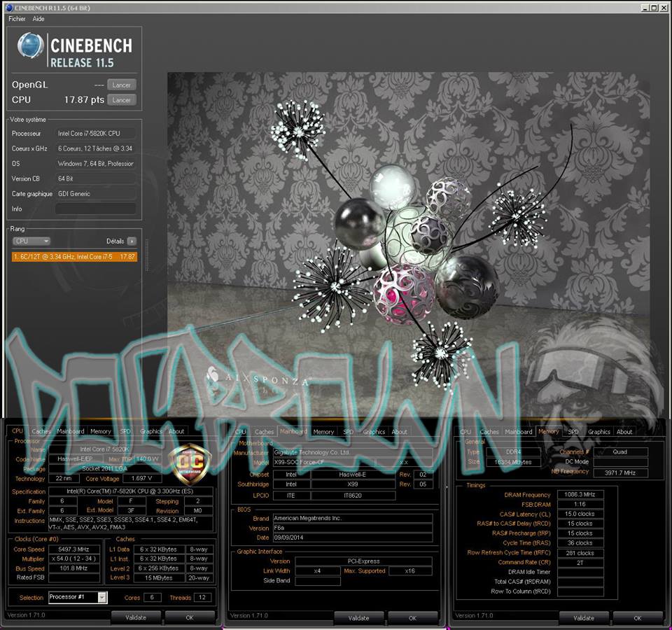Click the Cycle Time (tRAS) value "36 clocks"
Viewport: 672px width, 630px height.
(x=580, y=543)
